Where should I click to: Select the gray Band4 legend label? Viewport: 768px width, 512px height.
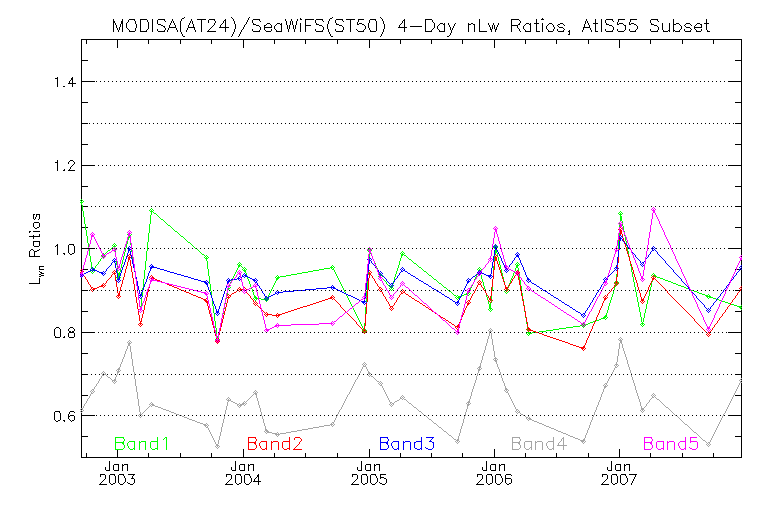click(x=539, y=444)
